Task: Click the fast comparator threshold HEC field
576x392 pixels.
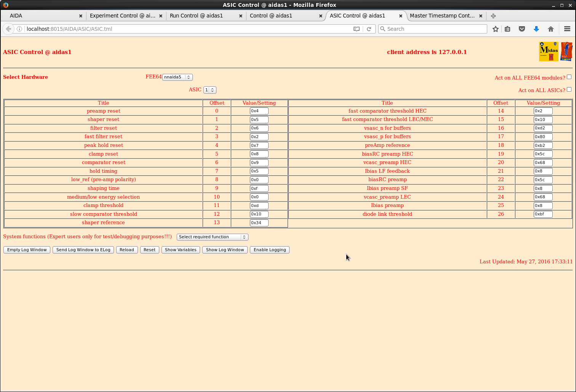Action: coord(543,111)
